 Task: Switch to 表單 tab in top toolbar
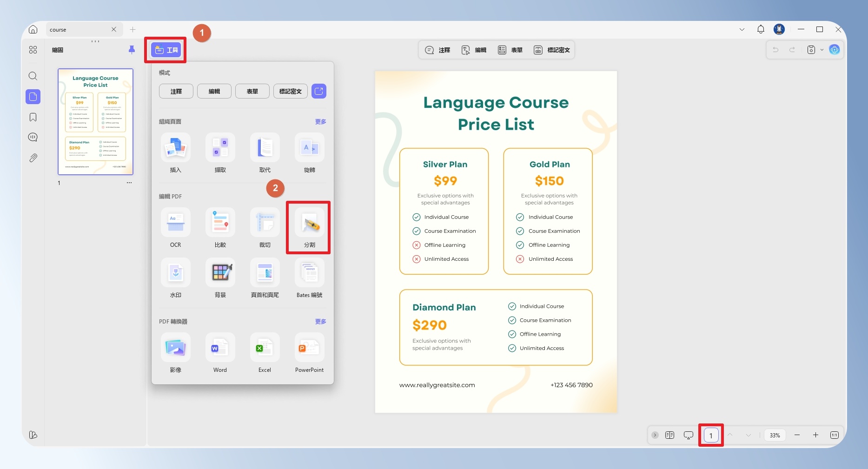[x=510, y=50]
